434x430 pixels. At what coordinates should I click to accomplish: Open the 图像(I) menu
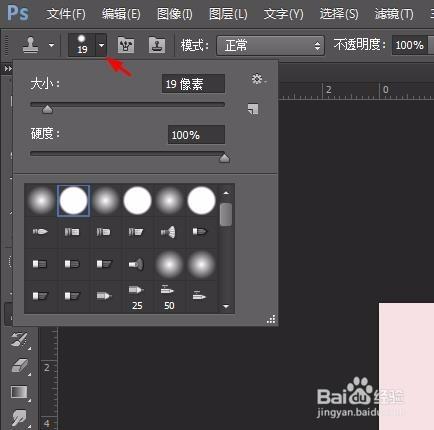pos(175,14)
